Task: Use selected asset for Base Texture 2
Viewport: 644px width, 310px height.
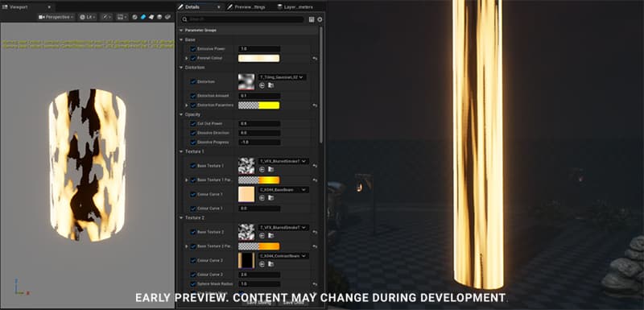Action: tap(262, 235)
